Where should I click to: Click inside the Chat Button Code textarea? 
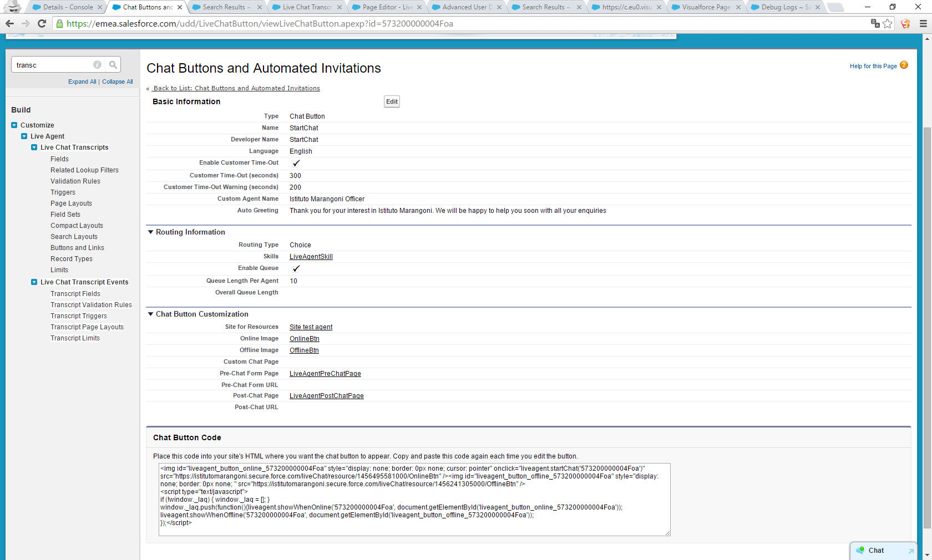click(414, 500)
